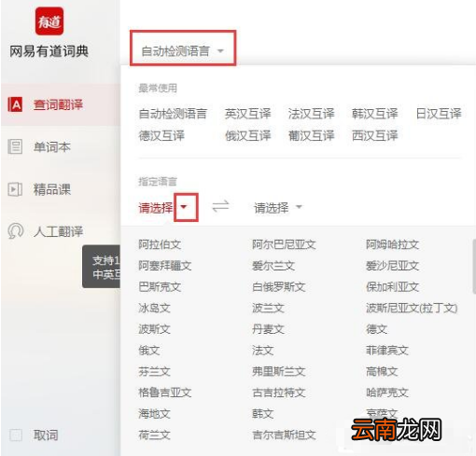The image size is (476, 456).
Task: Choose 韩文 from the language list
Action: pyautogui.click(x=262, y=414)
